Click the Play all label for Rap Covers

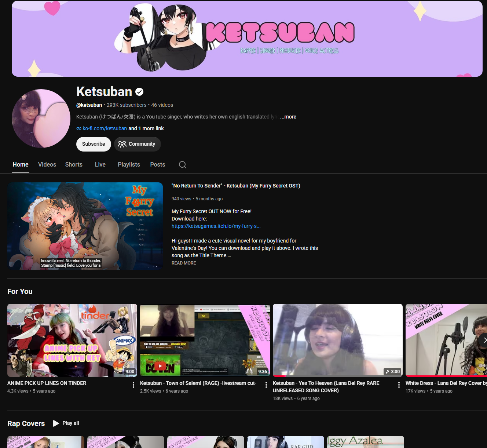pos(71,423)
